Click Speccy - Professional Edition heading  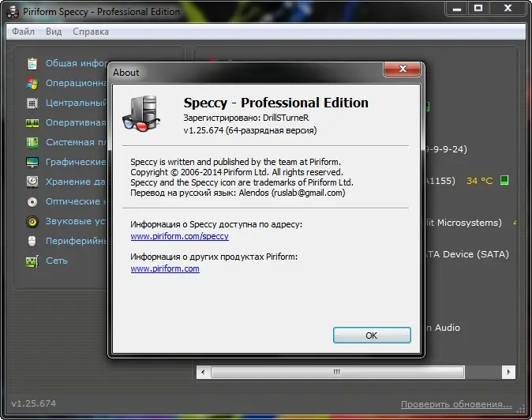(275, 103)
